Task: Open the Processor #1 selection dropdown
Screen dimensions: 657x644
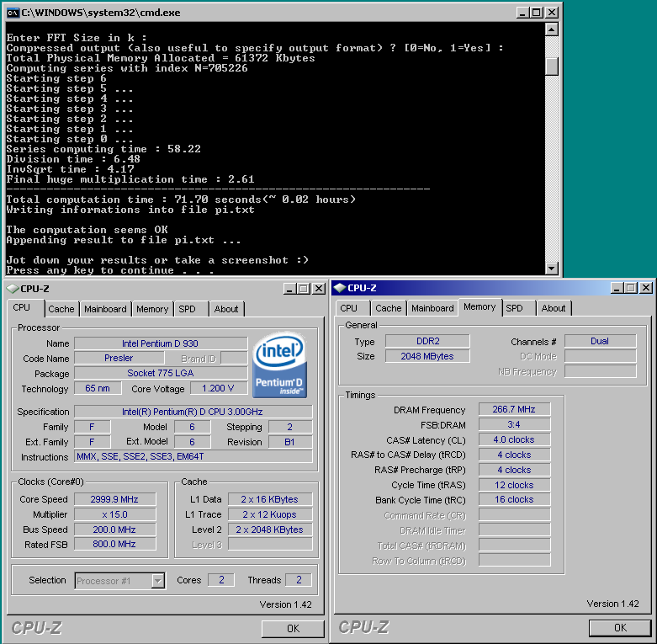Action: [x=157, y=581]
